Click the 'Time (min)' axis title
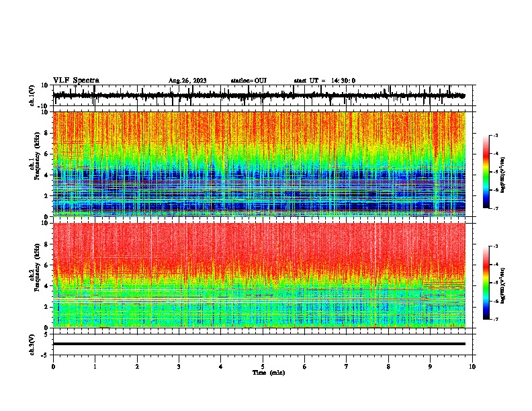The height and width of the screenshot is (411, 532). click(x=269, y=373)
